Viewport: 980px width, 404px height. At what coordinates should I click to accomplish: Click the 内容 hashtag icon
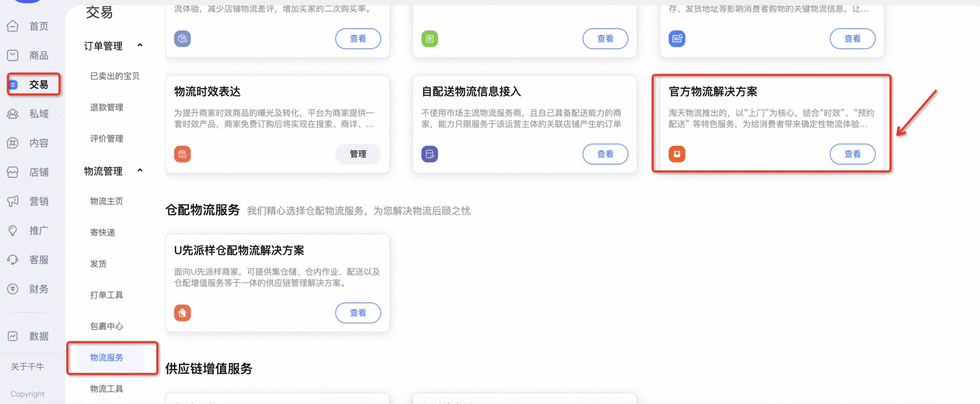(x=13, y=143)
